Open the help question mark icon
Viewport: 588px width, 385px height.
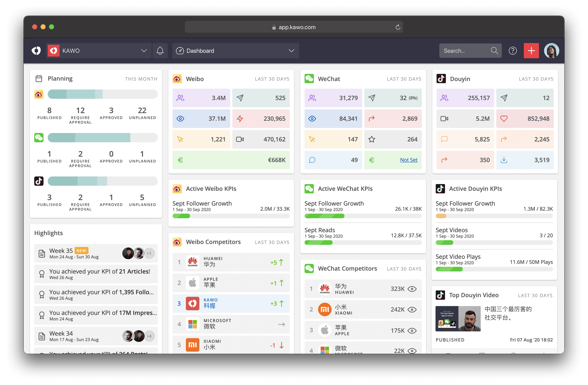pos(512,51)
